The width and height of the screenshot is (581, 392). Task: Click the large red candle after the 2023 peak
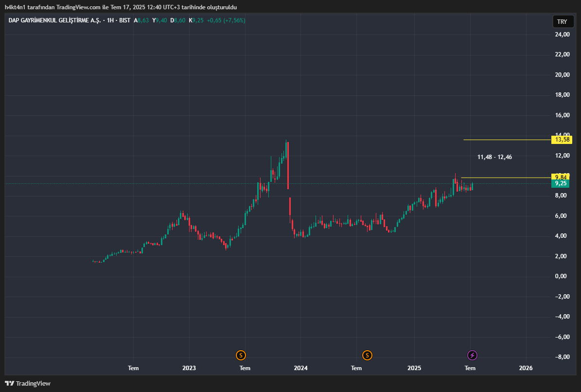pyautogui.click(x=288, y=165)
